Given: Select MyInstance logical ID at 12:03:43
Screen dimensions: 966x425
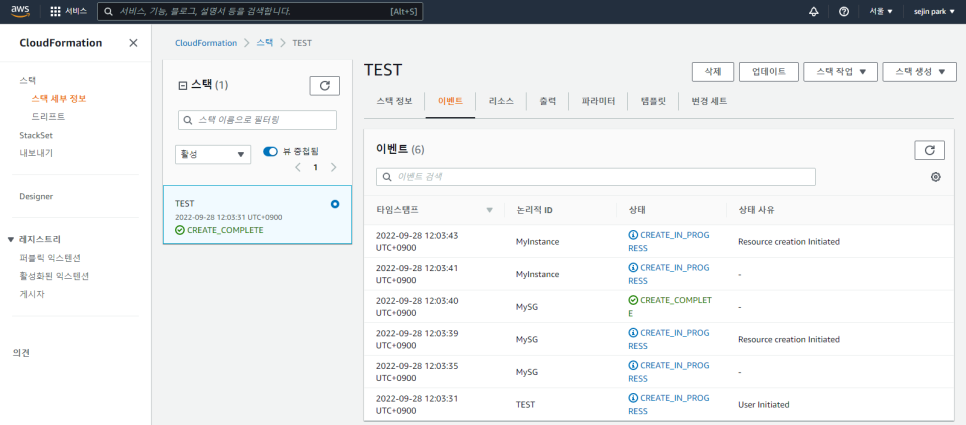Looking at the screenshot, I should [537, 241].
